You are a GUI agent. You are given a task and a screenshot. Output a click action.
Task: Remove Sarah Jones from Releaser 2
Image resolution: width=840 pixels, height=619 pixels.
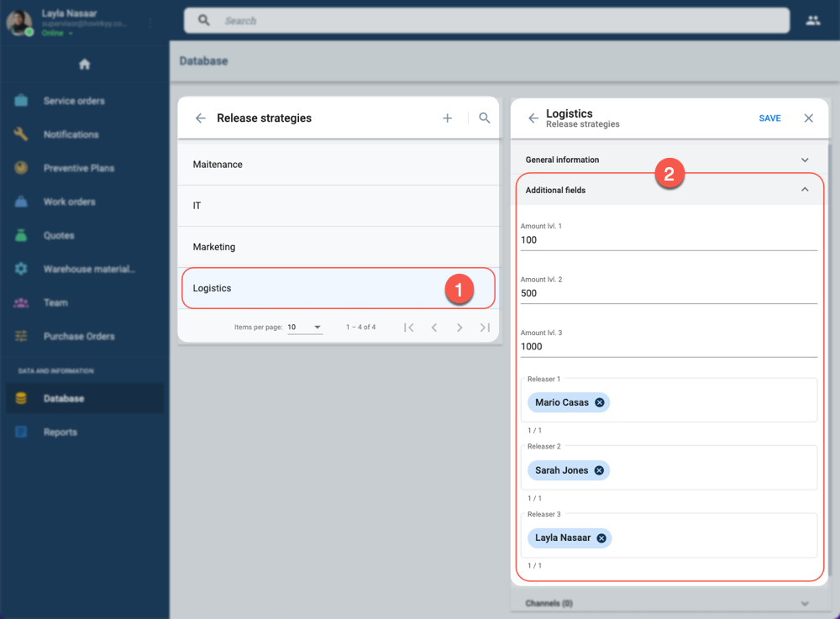(x=599, y=470)
